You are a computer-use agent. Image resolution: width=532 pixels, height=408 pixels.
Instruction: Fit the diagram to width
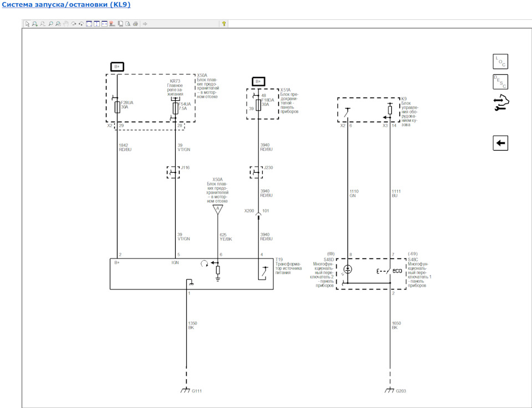tap(105, 24)
